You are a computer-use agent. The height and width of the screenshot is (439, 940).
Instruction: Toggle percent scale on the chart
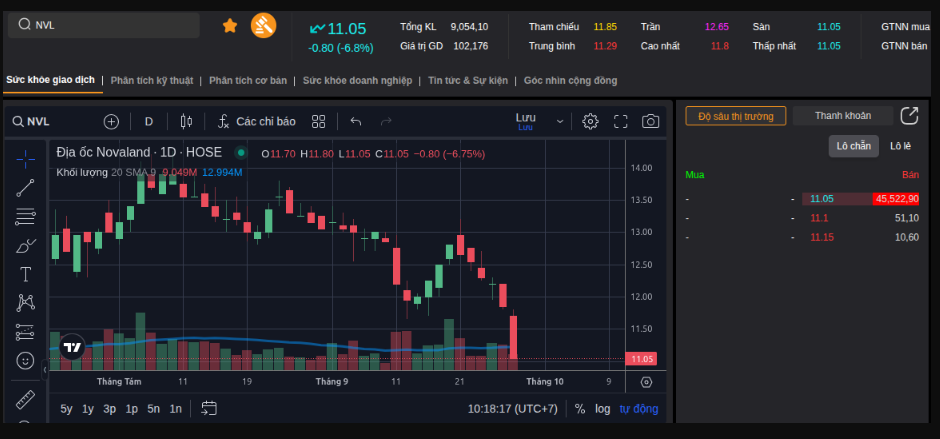580,409
